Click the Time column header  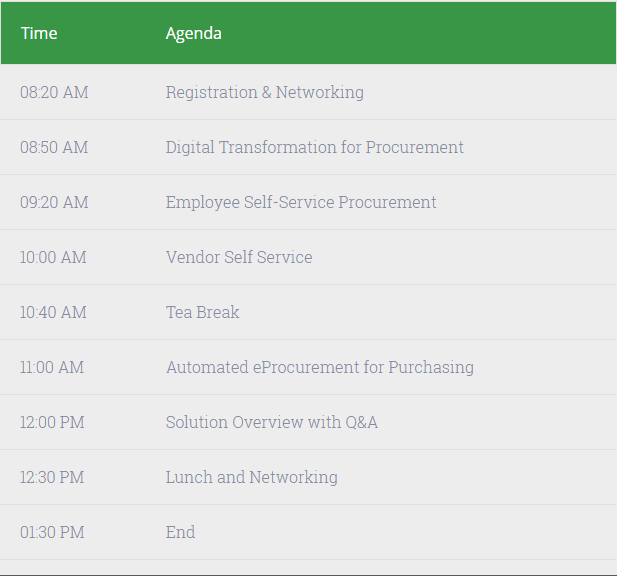click(x=39, y=33)
